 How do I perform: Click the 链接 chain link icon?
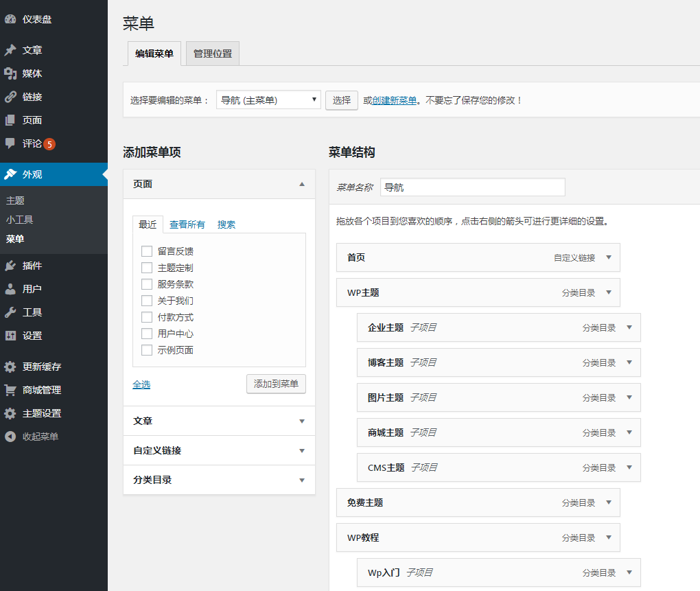(x=10, y=97)
